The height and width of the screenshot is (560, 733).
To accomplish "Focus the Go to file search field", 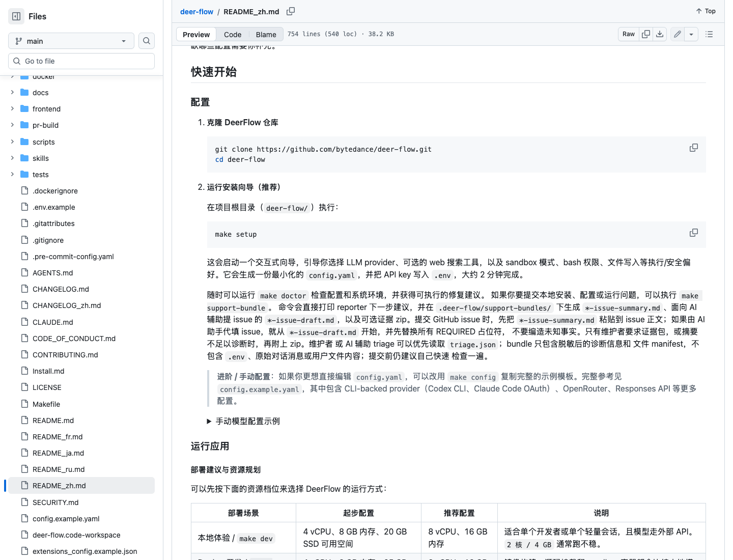I will click(81, 61).
